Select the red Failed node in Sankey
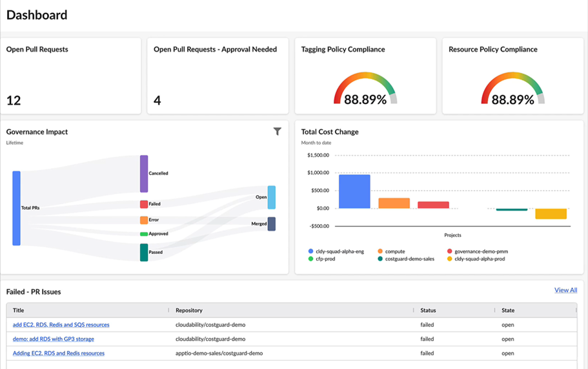 pos(144,204)
